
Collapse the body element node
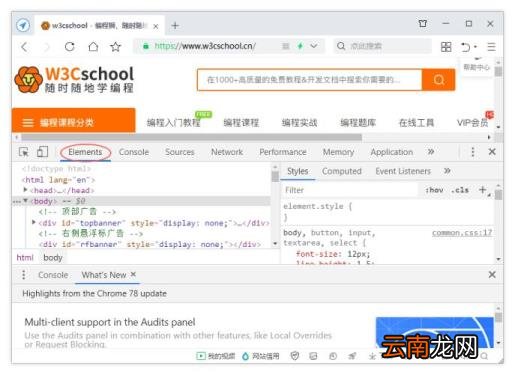25,201
